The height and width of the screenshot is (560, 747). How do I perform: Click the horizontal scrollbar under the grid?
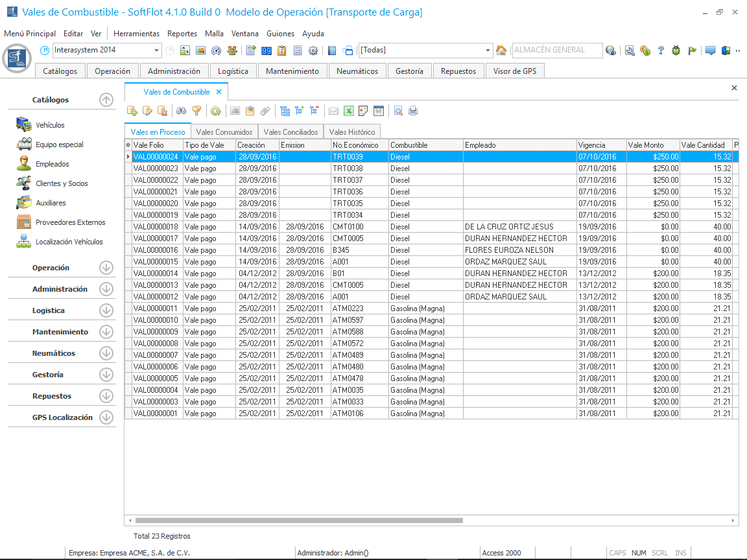click(298, 520)
